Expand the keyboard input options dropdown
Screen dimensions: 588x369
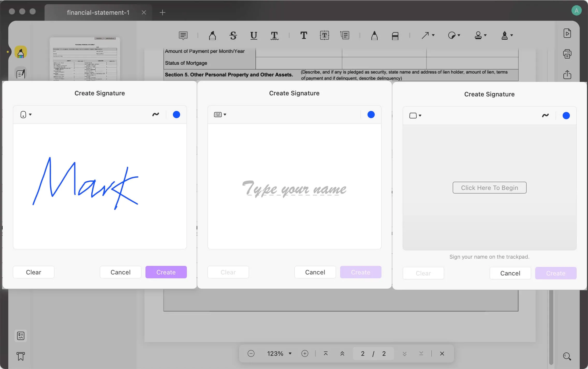[x=220, y=114]
